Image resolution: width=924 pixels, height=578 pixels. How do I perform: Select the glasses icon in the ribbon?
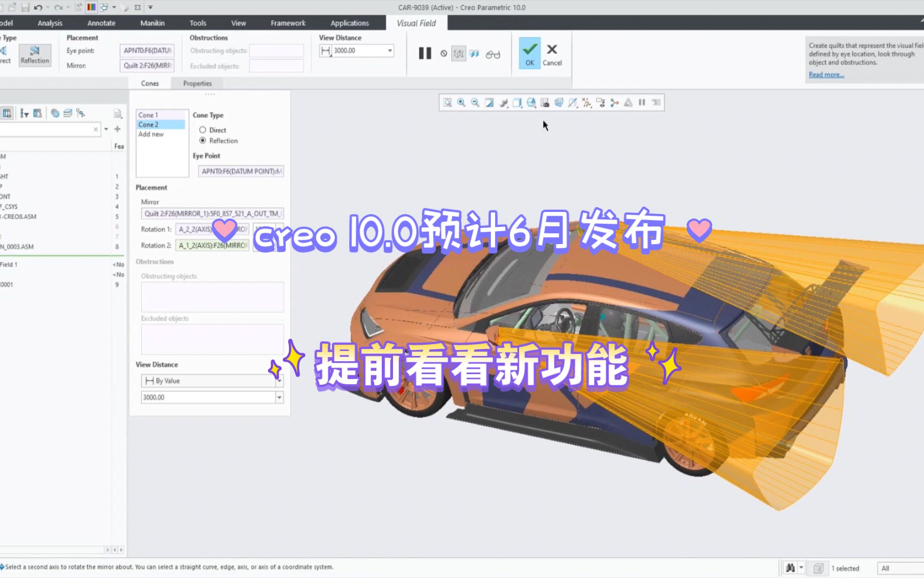[492, 54]
